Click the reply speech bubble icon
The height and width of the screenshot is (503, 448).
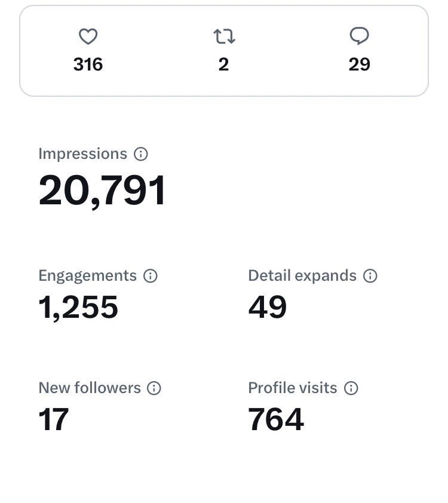(x=359, y=37)
